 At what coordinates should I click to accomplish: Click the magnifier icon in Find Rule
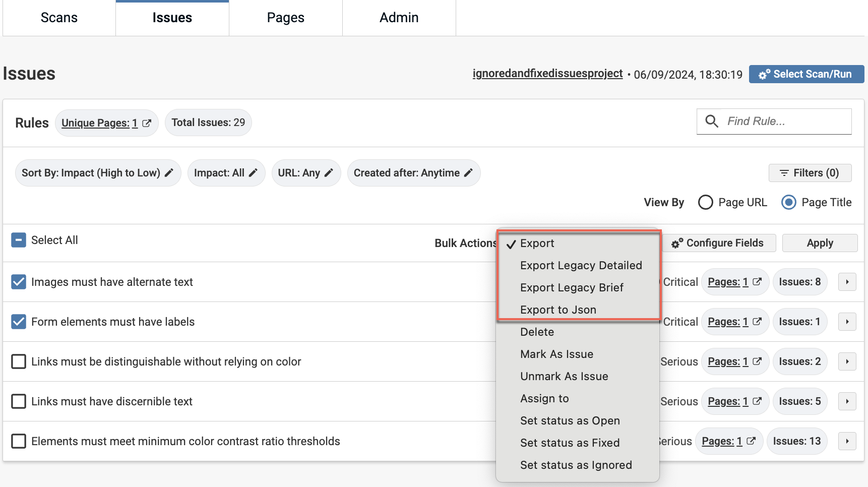[x=711, y=121]
